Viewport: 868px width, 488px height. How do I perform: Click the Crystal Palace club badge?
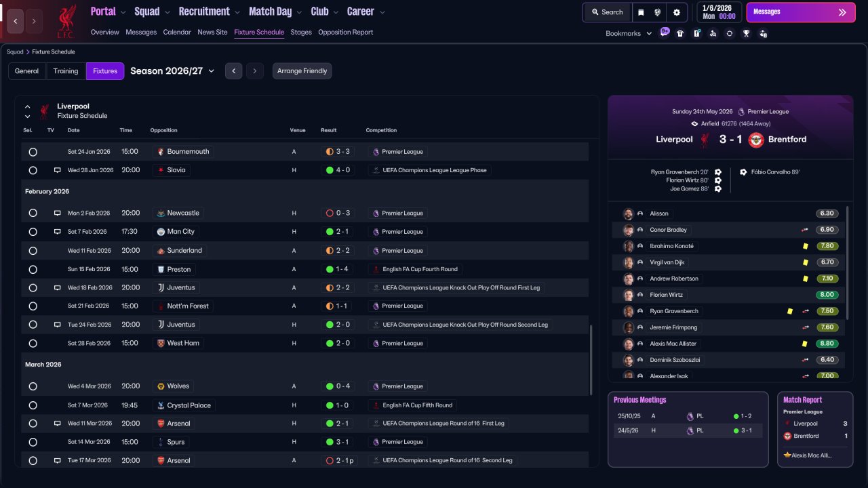[161, 405]
